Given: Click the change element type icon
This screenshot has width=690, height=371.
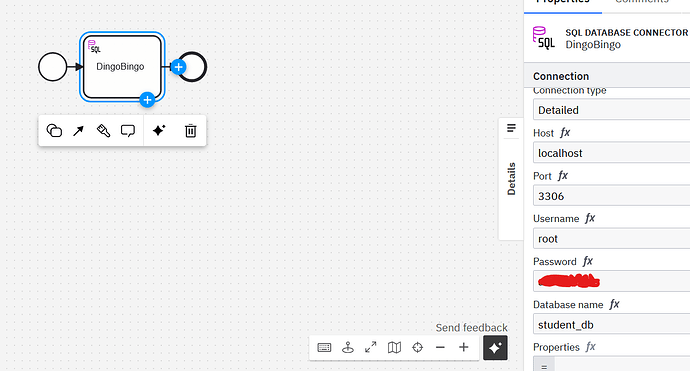Looking at the screenshot, I should tap(54, 131).
